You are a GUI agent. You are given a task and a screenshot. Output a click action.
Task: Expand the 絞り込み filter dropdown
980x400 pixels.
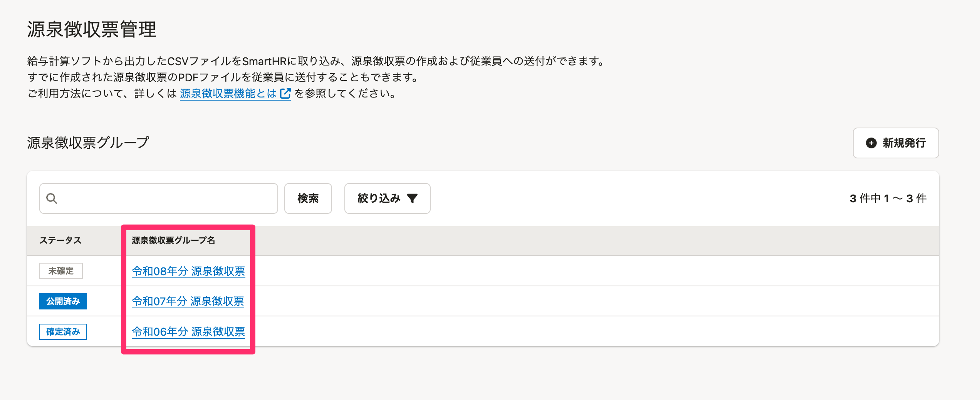[387, 198]
